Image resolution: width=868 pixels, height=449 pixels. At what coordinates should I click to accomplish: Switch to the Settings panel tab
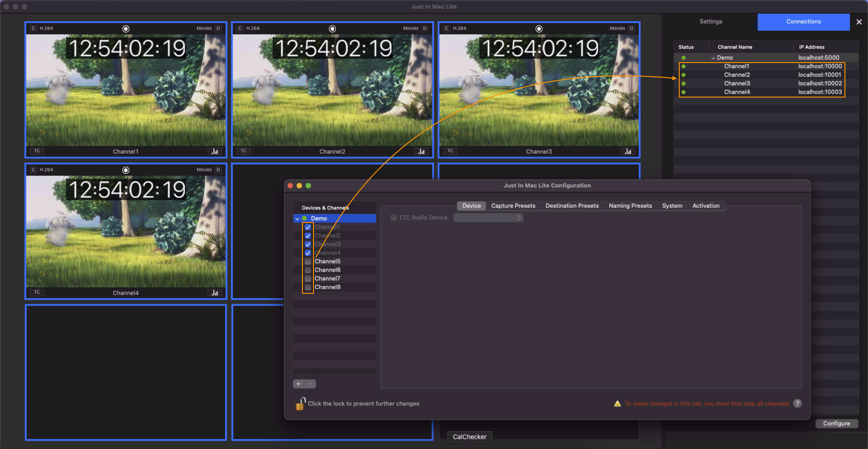[711, 22]
